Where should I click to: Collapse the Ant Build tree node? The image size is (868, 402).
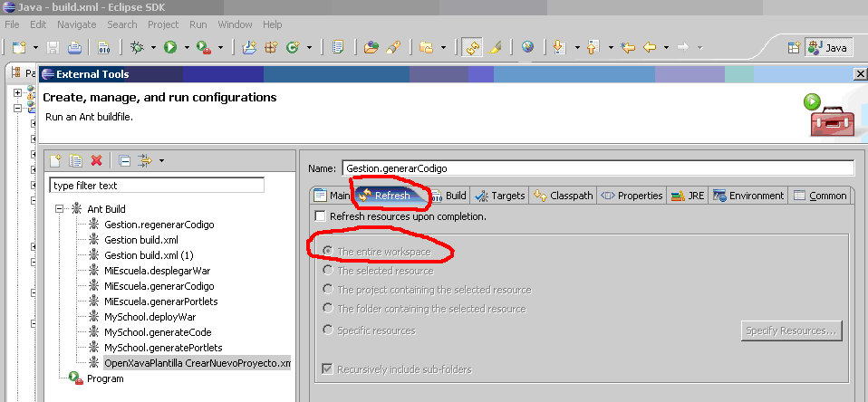pos(59,209)
